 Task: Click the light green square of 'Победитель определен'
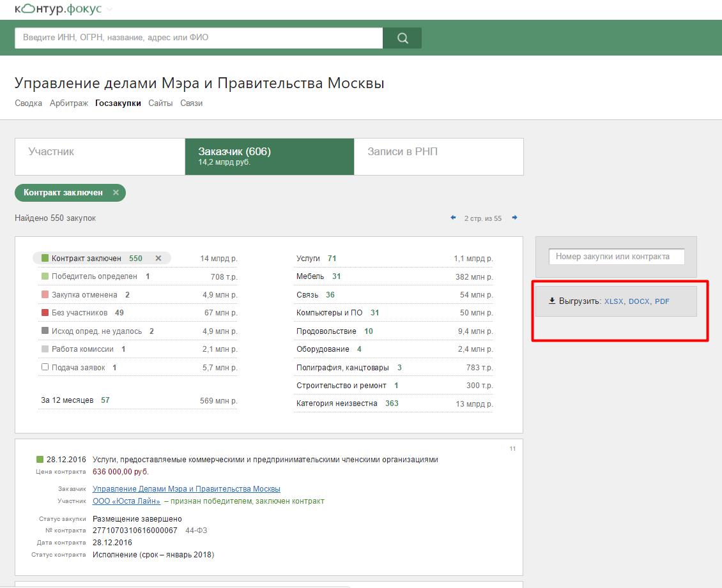[x=45, y=276]
